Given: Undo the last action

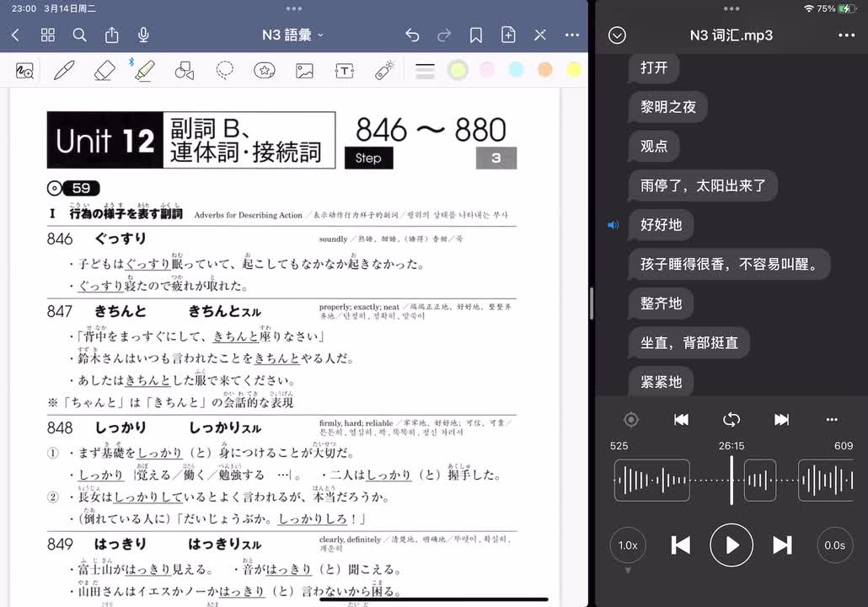Looking at the screenshot, I should coord(412,35).
